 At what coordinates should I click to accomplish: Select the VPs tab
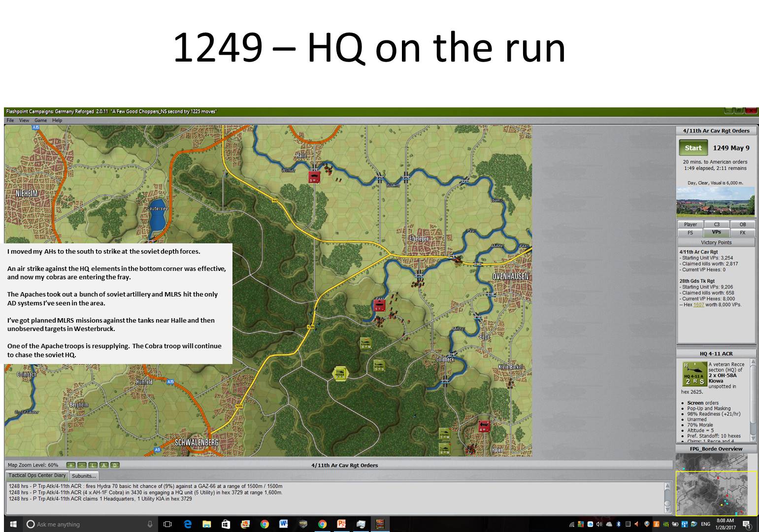[717, 233]
